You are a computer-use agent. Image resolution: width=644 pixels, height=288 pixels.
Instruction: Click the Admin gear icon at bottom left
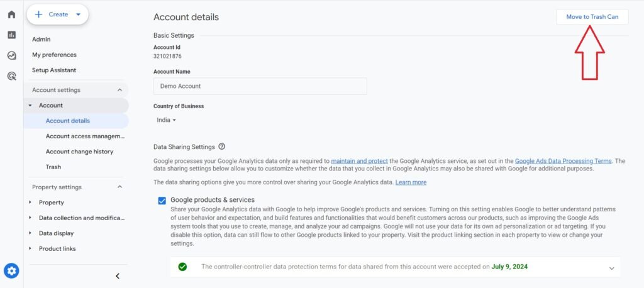(x=11, y=271)
